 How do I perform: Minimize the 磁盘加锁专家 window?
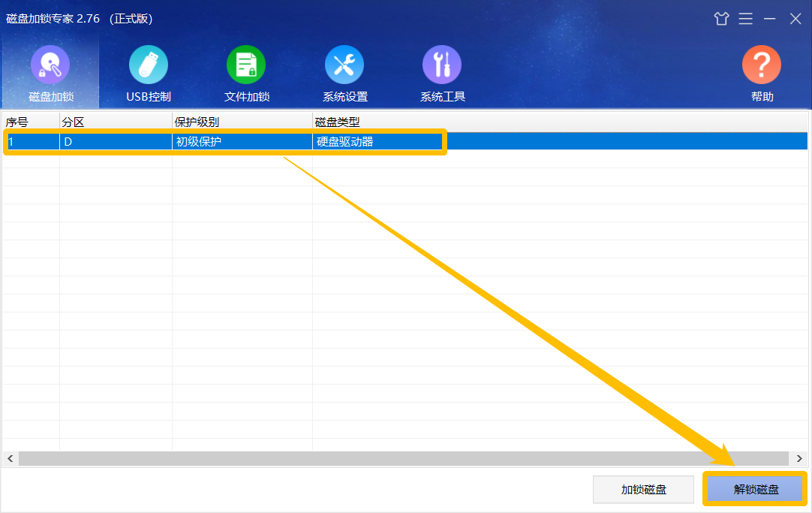[769, 19]
